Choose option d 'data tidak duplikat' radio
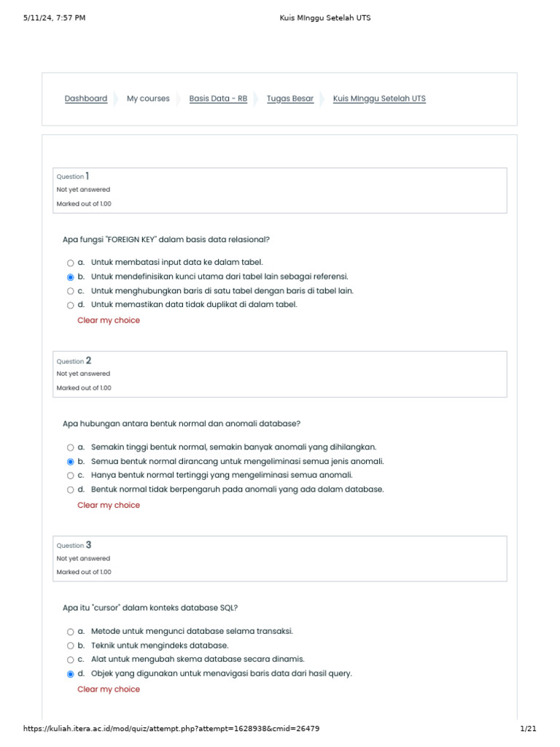560x747 pixels. [70, 305]
